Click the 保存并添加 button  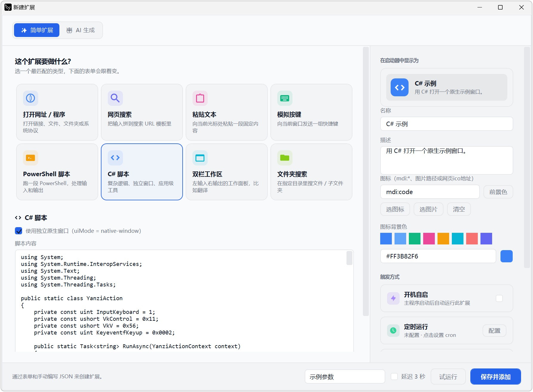pyautogui.click(x=496, y=376)
